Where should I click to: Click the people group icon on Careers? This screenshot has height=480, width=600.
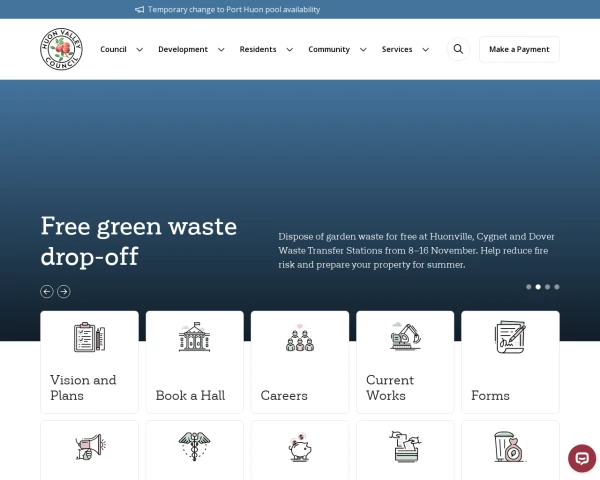tap(300, 338)
